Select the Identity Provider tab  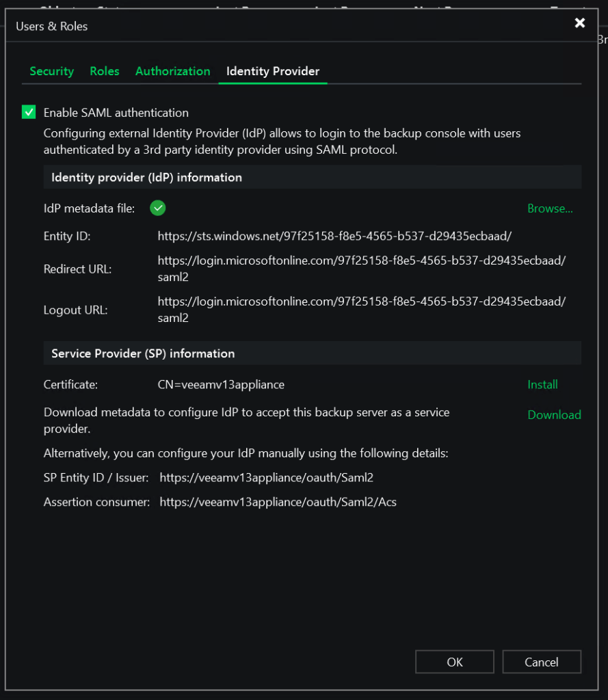point(273,71)
